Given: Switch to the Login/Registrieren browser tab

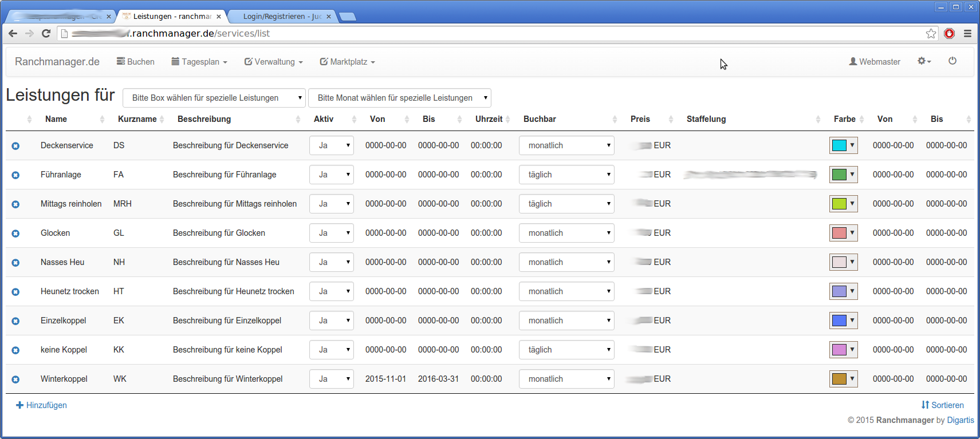Looking at the screenshot, I should click(x=281, y=16).
